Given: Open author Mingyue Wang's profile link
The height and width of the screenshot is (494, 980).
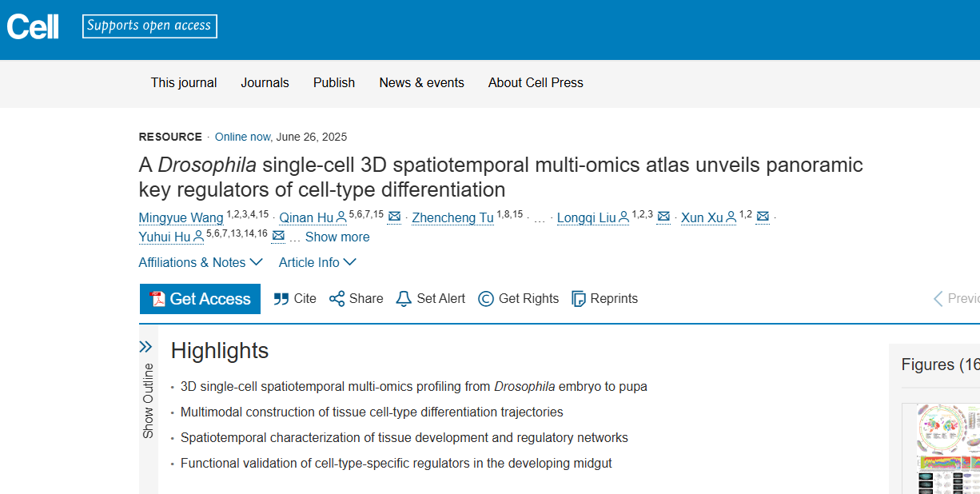Looking at the screenshot, I should pyautogui.click(x=181, y=217).
